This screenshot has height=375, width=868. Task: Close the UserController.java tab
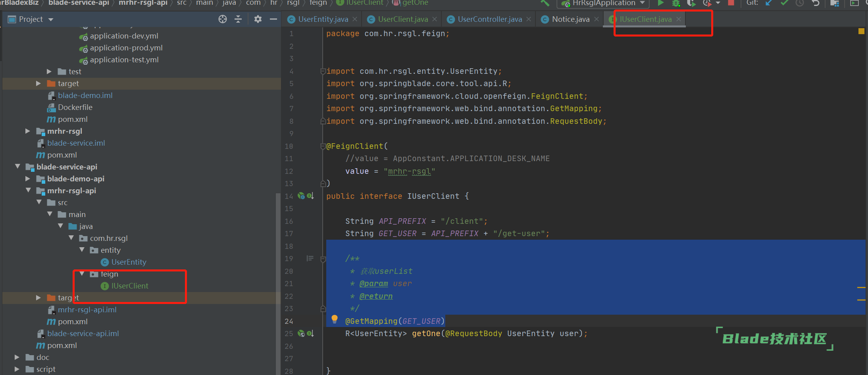(529, 19)
